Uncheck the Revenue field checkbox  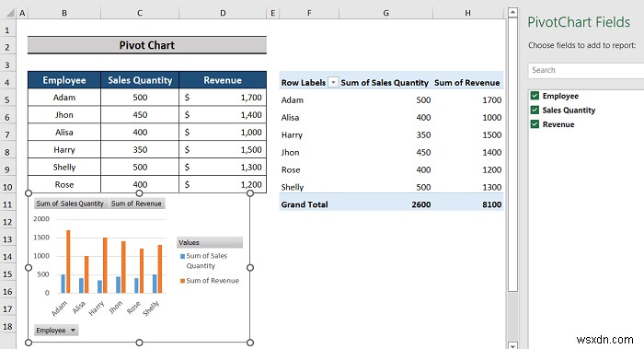click(x=535, y=124)
